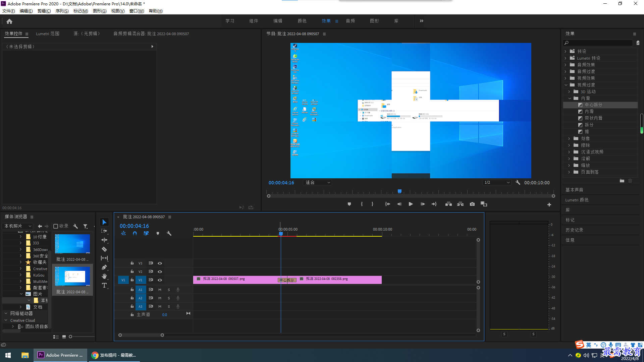644x362 pixels.
Task: Click the effects search field
Action: (598, 43)
